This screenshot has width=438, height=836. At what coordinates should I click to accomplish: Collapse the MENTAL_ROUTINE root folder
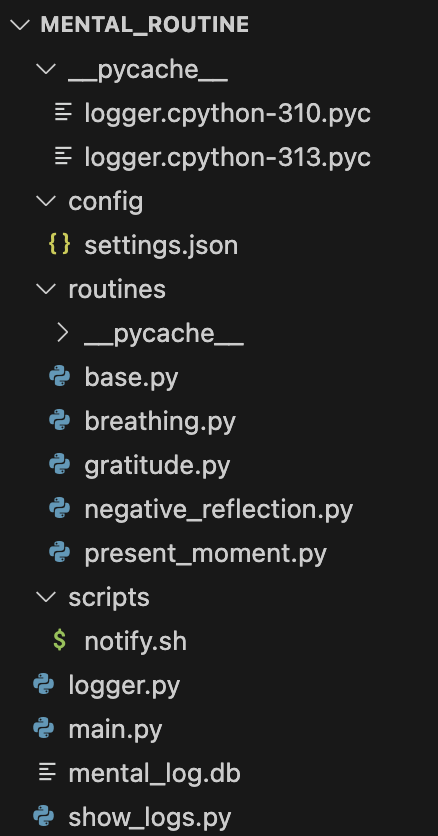pyautogui.click(x=20, y=25)
